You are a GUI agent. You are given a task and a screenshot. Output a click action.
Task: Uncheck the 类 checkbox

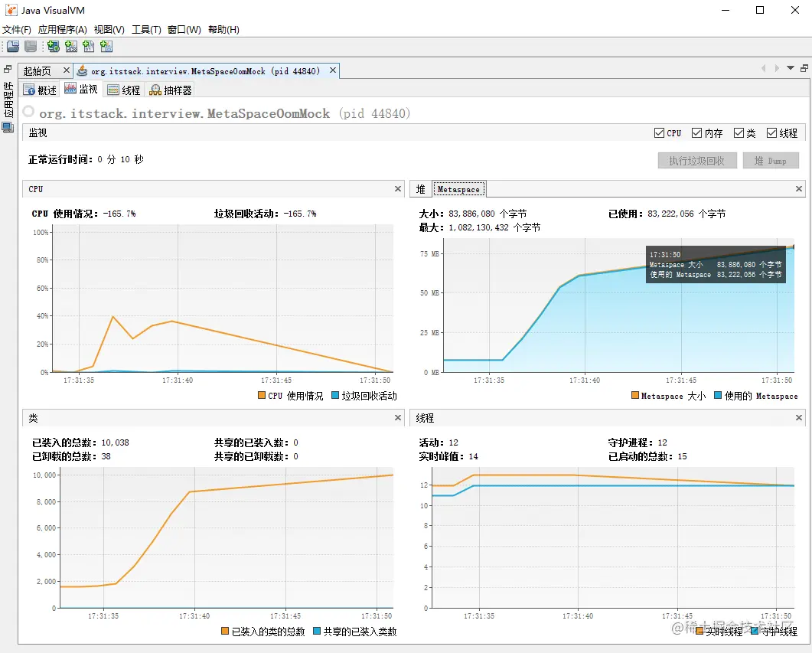click(739, 132)
